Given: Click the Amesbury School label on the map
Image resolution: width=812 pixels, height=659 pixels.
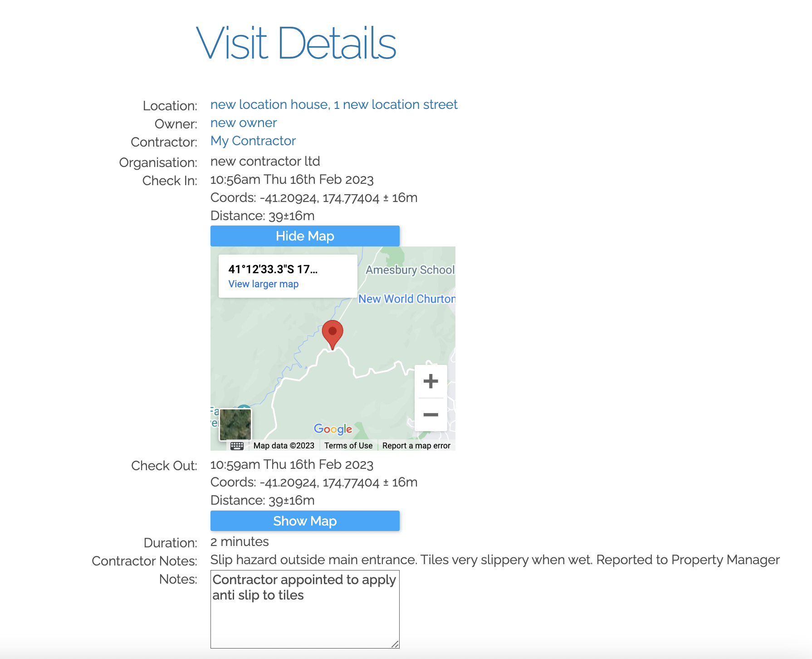Looking at the screenshot, I should (x=410, y=270).
